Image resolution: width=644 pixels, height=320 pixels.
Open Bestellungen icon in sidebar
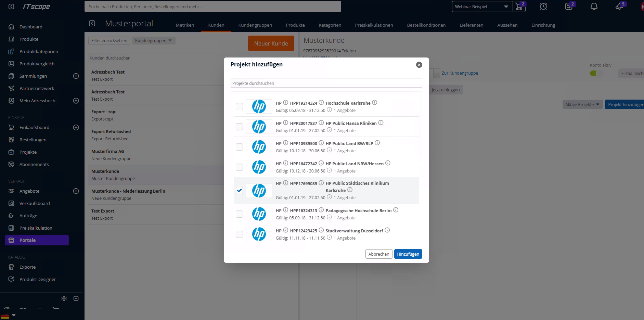point(11,140)
